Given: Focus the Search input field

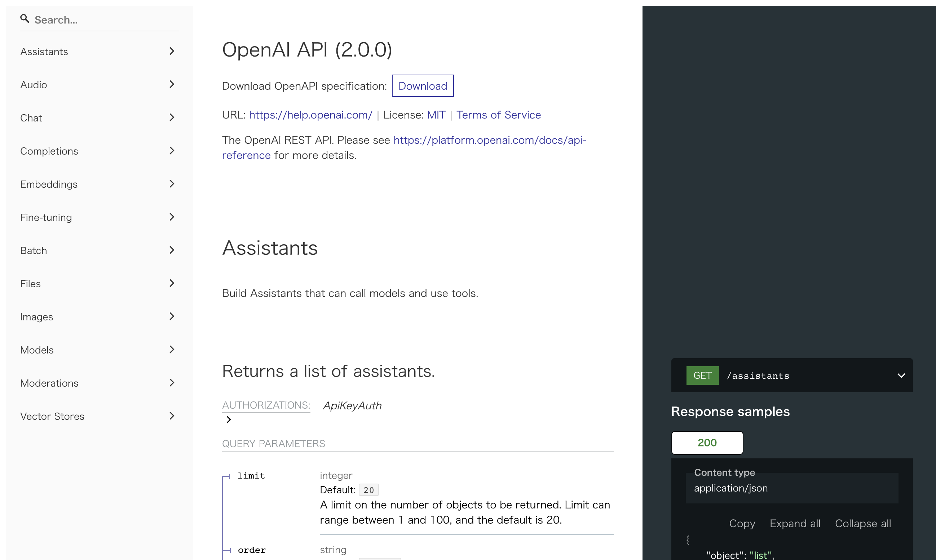Looking at the screenshot, I should point(106,19).
